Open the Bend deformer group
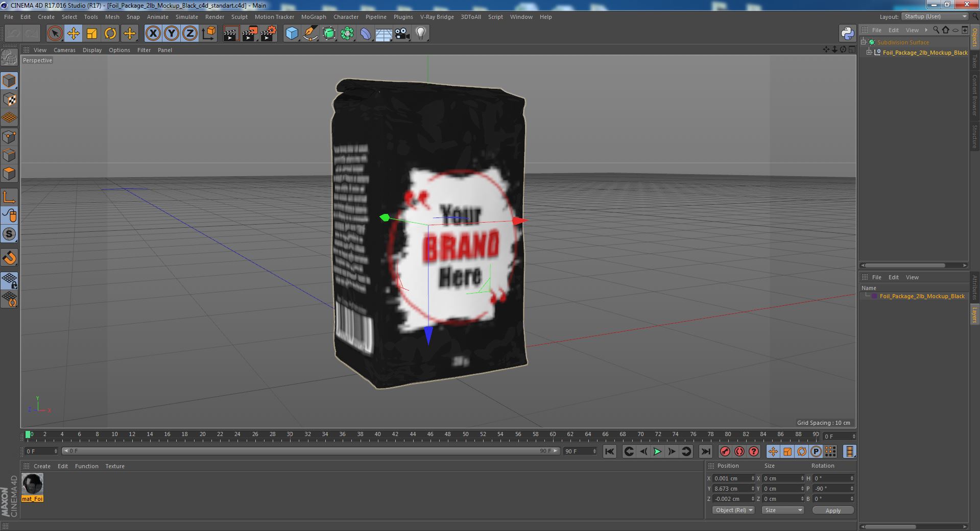The image size is (980, 531). (x=366, y=34)
